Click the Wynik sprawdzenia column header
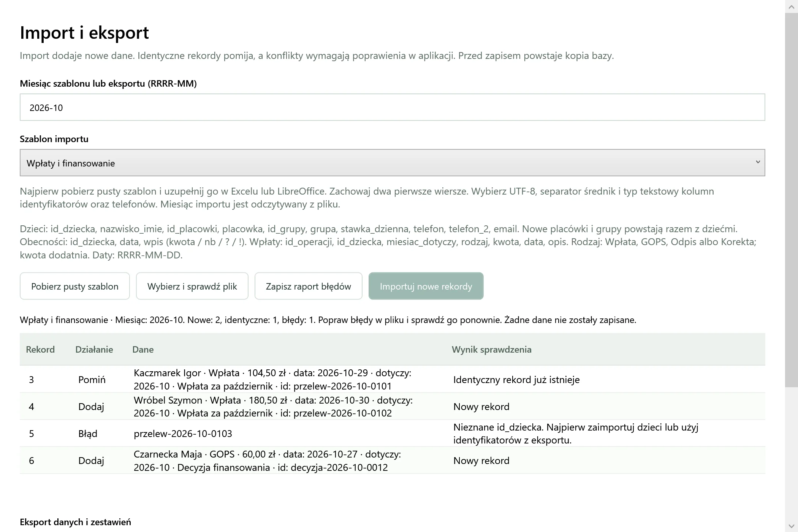Viewport: 798px width, 532px height. point(491,350)
